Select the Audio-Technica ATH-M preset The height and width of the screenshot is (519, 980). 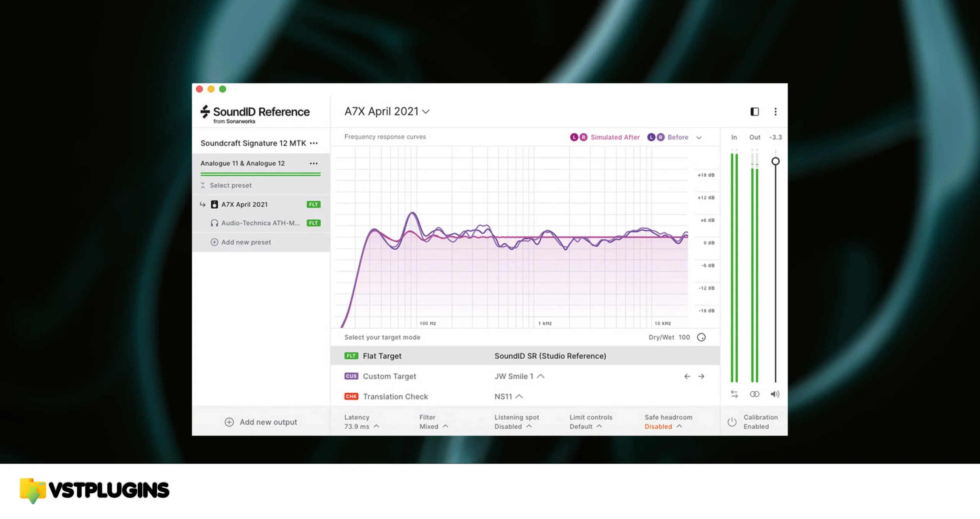click(261, 223)
